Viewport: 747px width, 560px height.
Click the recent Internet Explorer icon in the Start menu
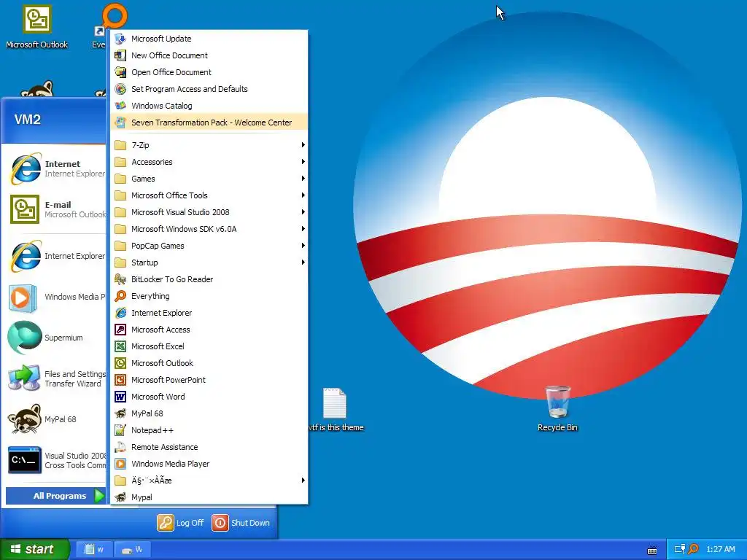coord(26,256)
